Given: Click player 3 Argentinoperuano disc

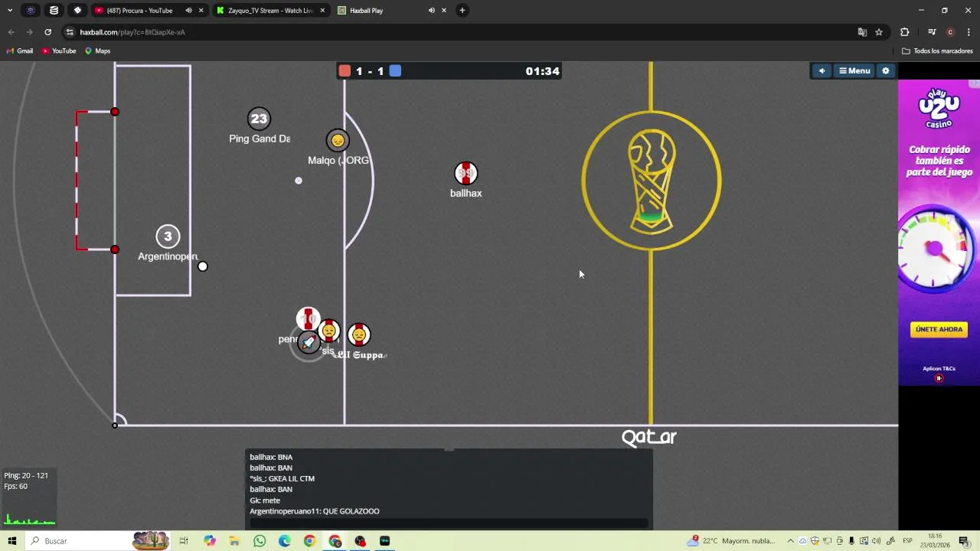Looking at the screenshot, I should coord(168,236).
